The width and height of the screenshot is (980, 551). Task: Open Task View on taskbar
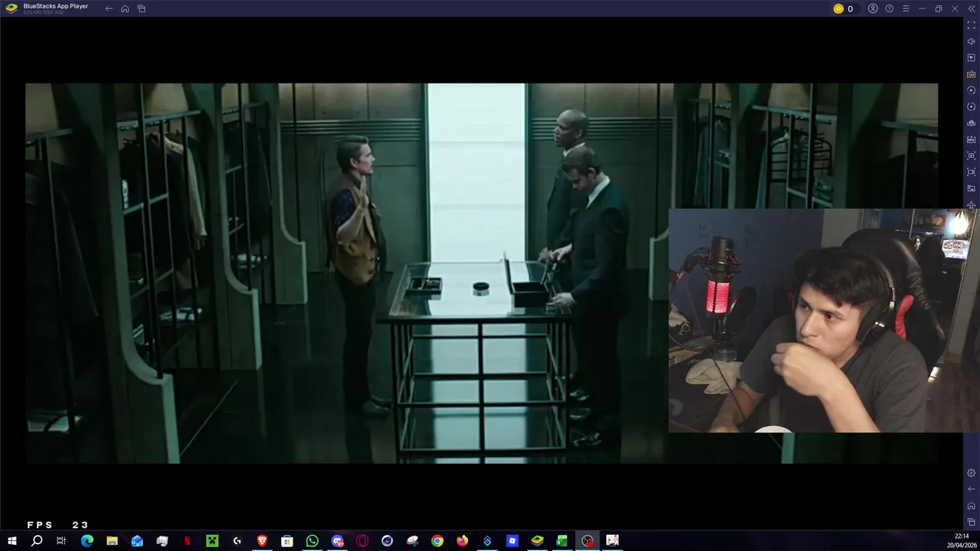[x=61, y=541]
